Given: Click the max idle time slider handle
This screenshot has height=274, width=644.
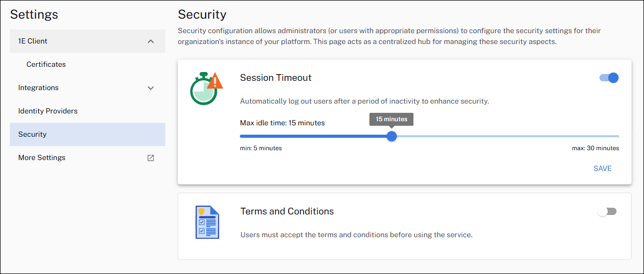Looking at the screenshot, I should click(x=392, y=136).
